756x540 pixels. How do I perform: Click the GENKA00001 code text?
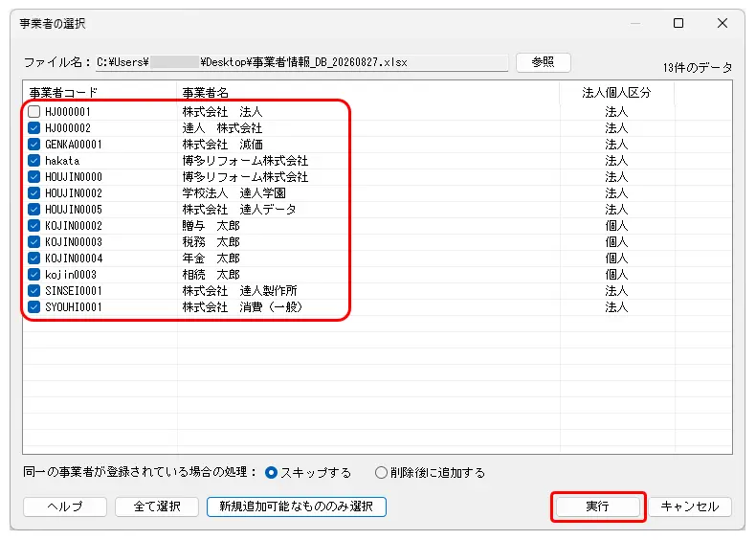pyautogui.click(x=74, y=145)
